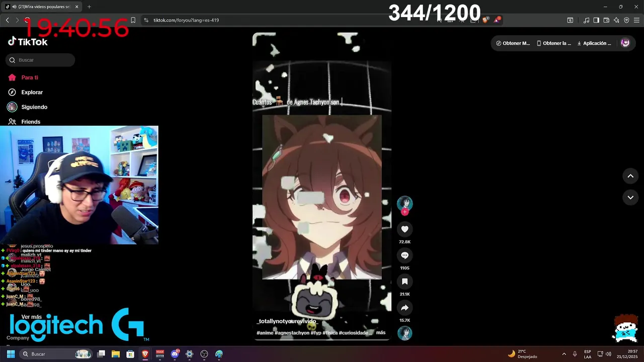This screenshot has height=362, width=644.
Task: Click the TikTok logo
Action: (28, 42)
